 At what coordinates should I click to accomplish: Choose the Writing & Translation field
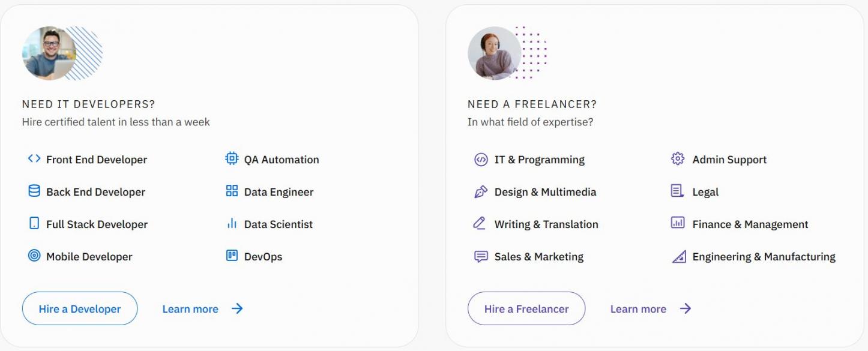(546, 224)
